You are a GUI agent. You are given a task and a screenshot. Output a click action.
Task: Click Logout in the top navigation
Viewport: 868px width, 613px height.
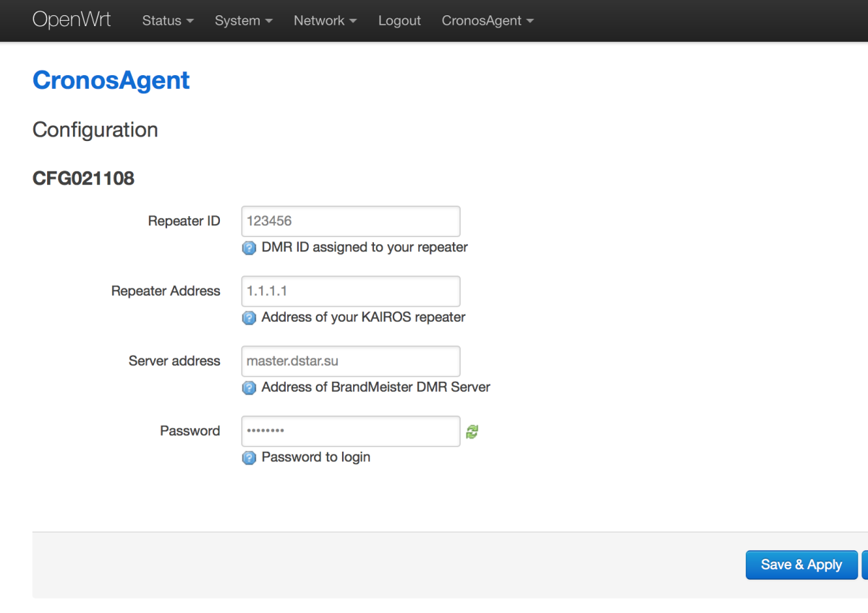click(399, 21)
